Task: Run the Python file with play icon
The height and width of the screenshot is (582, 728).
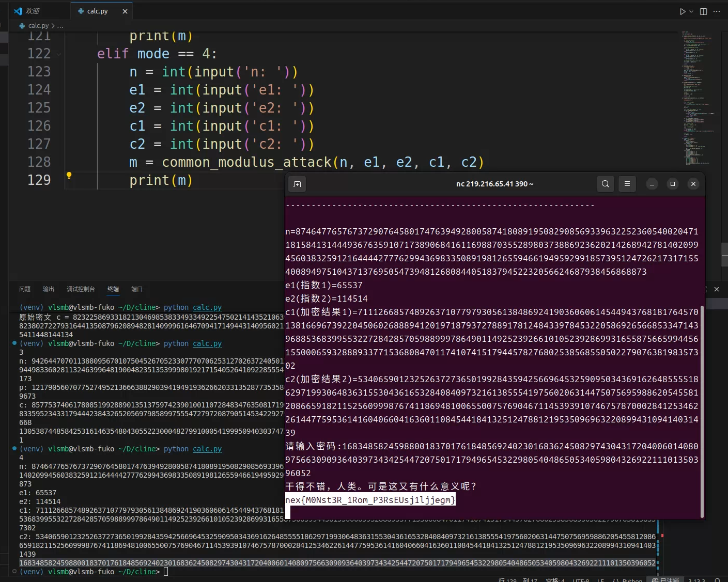Action: [x=683, y=11]
